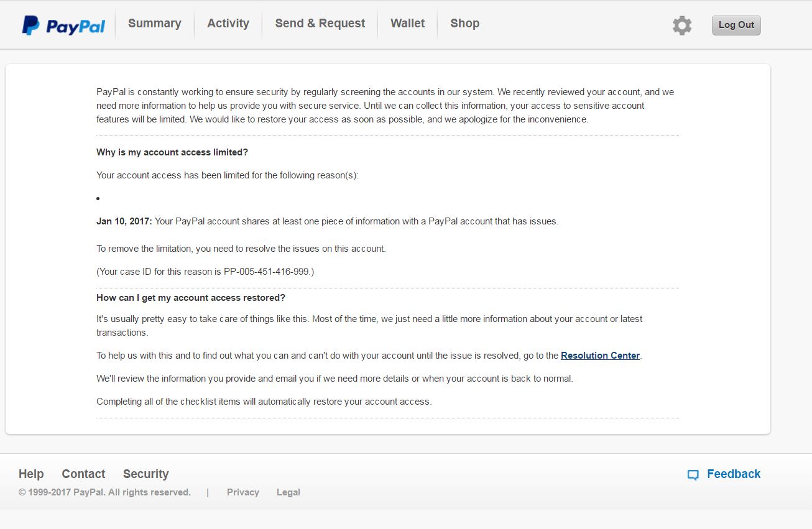Click "How can I get my account access restored?"
This screenshot has height=529, width=812.
[x=191, y=298]
